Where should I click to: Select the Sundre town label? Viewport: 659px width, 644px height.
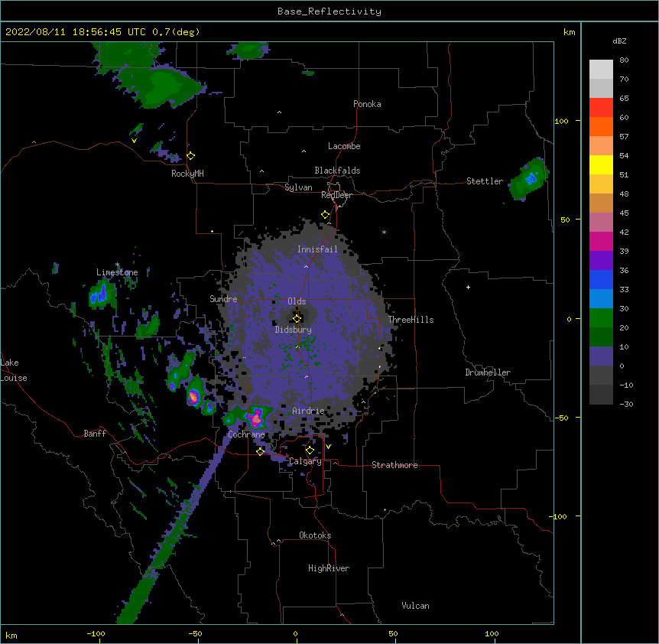223,299
